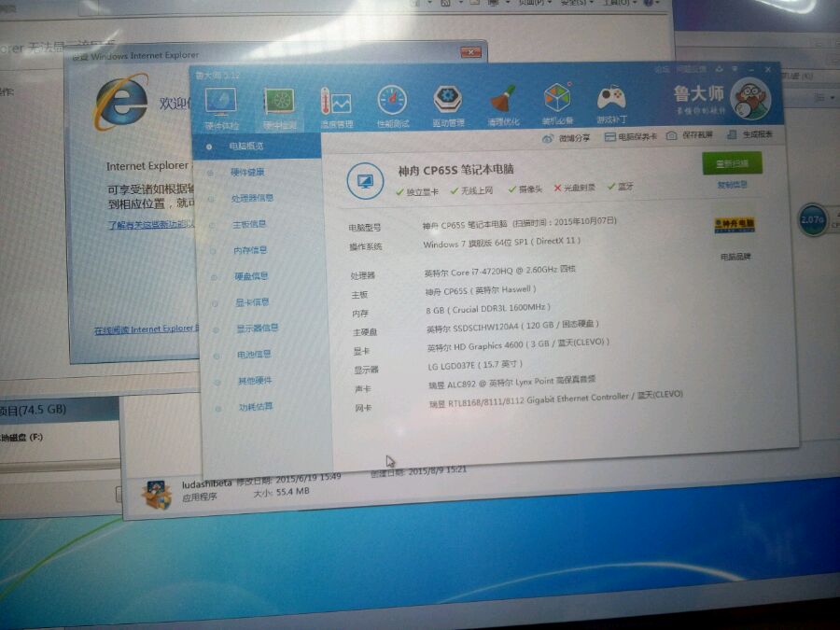Image resolution: width=840 pixels, height=630 pixels.
Task: Open 驱动管理 gear box icon
Action: (448, 99)
